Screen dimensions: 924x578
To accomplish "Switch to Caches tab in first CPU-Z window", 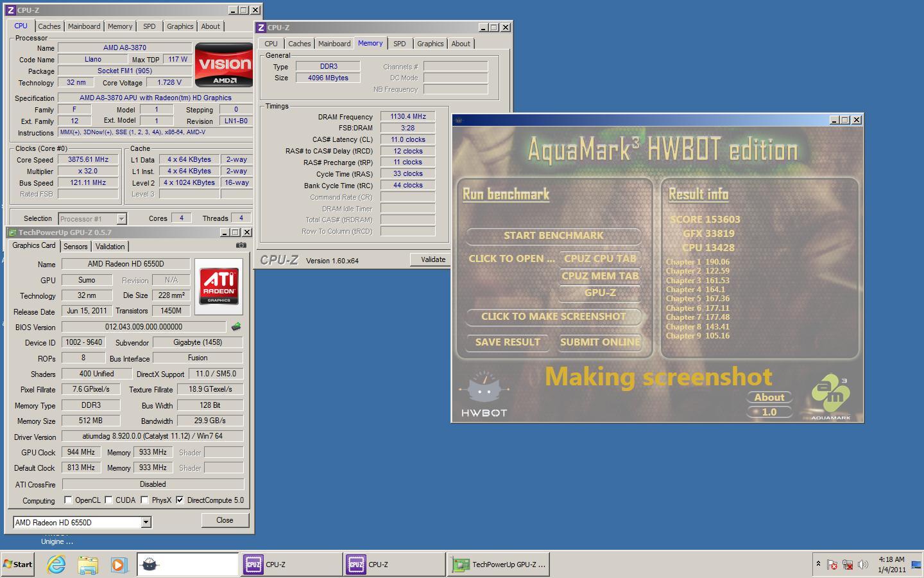I will click(x=49, y=26).
